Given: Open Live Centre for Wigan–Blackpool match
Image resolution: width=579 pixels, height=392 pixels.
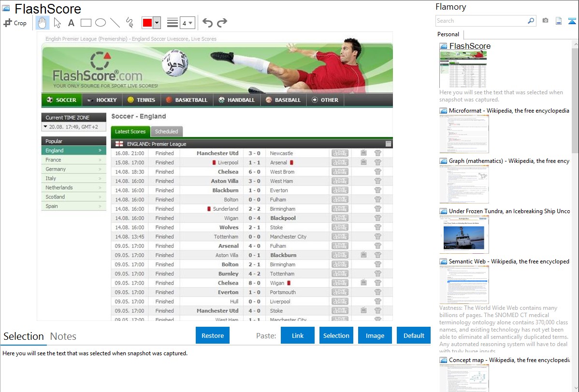Looking at the screenshot, I should [340, 218].
